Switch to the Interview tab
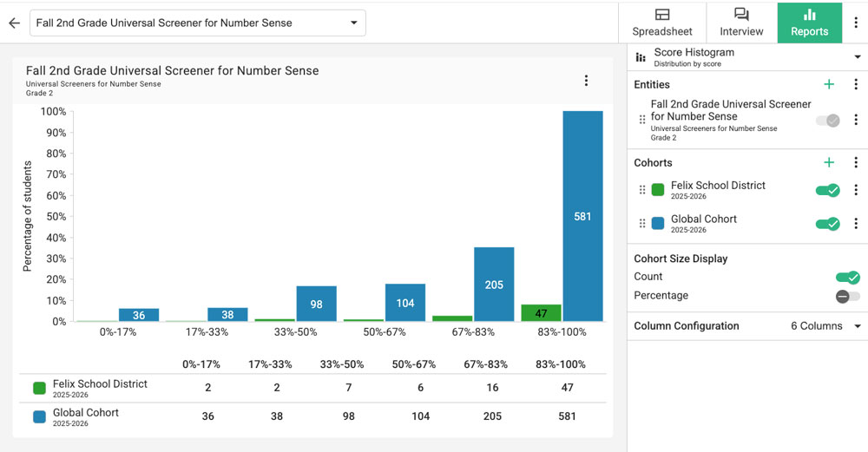 [x=740, y=23]
